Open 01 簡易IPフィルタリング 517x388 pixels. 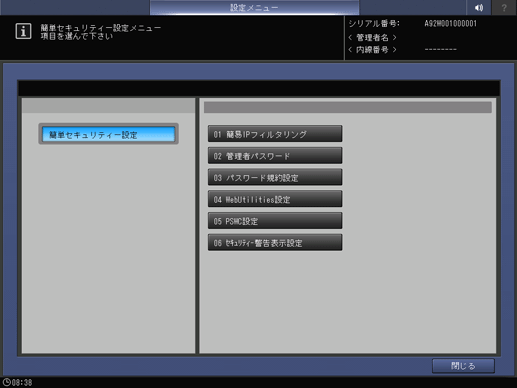click(x=275, y=134)
